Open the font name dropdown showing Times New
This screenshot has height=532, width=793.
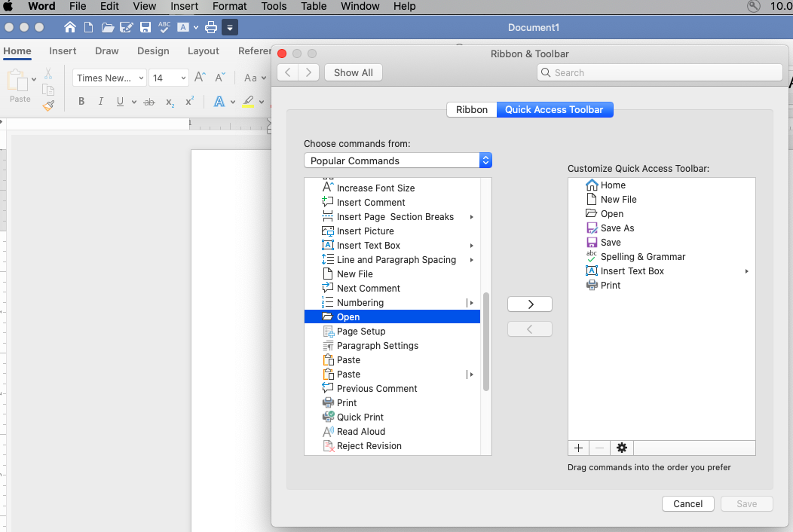(109, 78)
